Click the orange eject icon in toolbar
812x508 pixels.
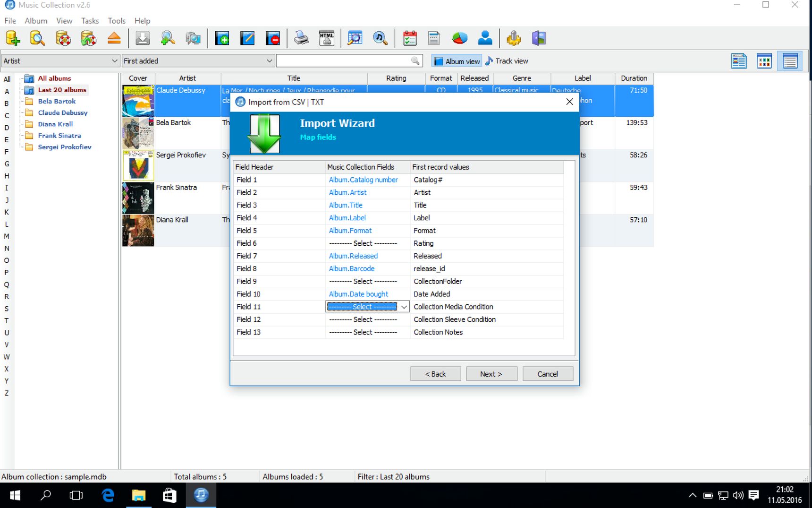click(x=114, y=38)
